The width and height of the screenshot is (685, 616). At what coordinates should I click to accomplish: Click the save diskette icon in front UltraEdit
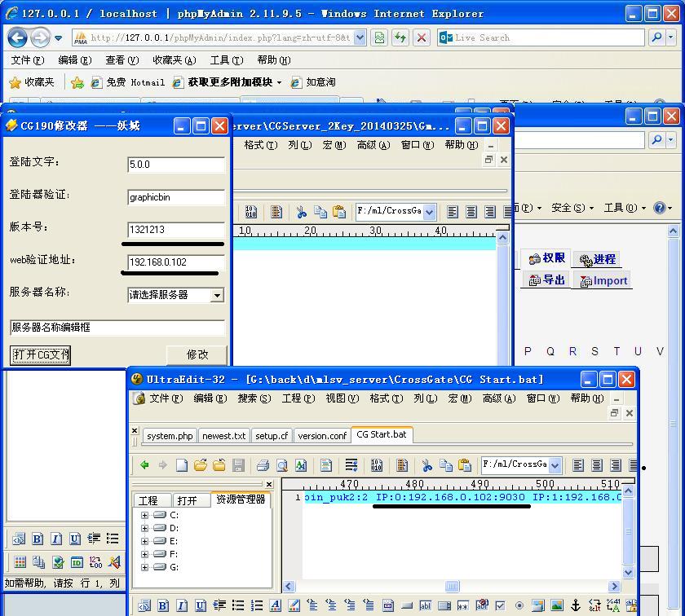tap(238, 465)
